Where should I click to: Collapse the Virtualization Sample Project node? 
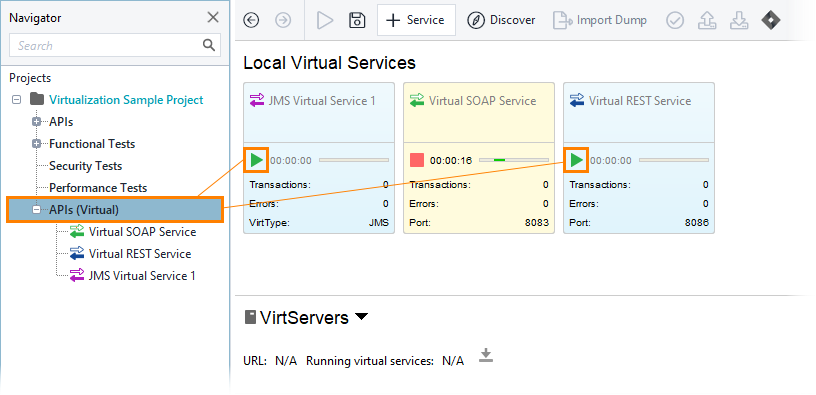[17, 99]
